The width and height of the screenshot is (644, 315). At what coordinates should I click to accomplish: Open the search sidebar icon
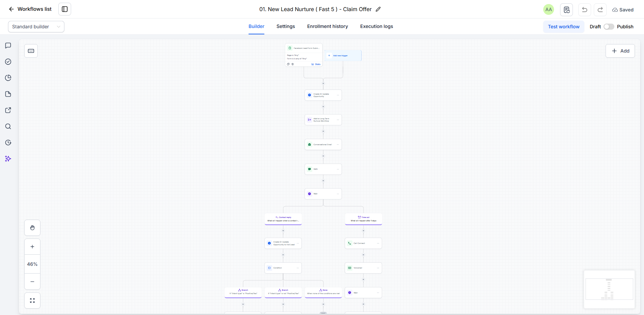pyautogui.click(x=8, y=126)
